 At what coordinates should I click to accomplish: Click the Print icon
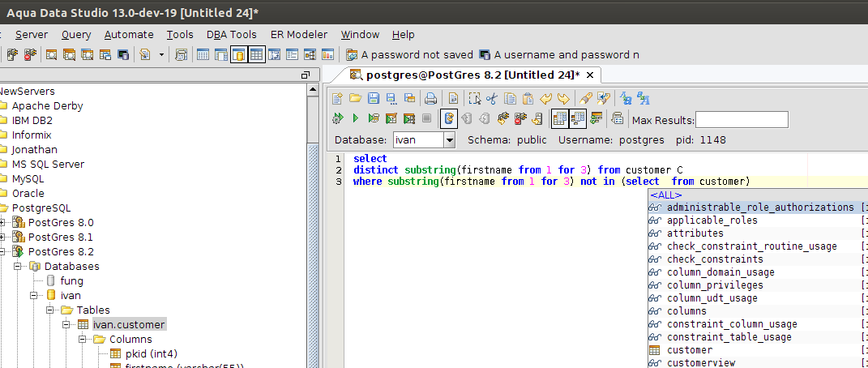430,99
